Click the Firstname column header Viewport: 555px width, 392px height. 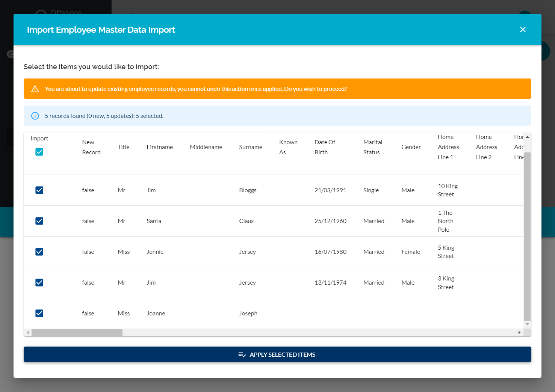coord(160,147)
